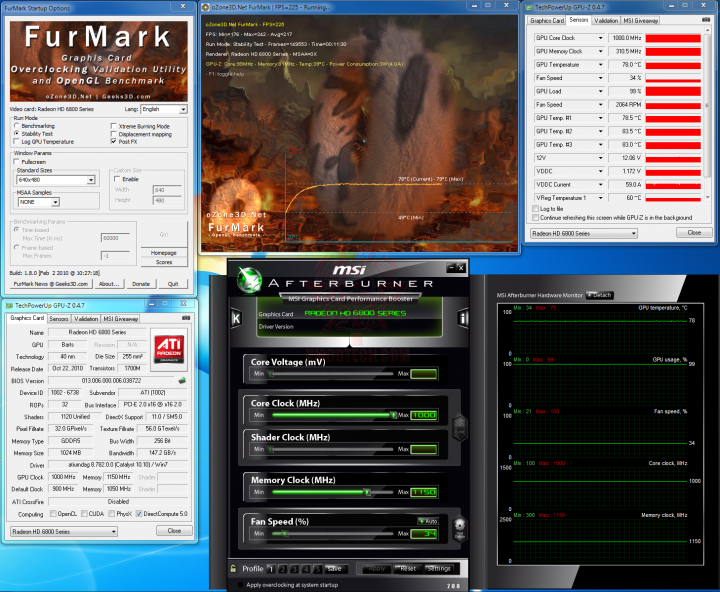This screenshot has height=592, width=720.
Task: Expand the VDDC Current sensor dropdown
Action: pos(600,184)
